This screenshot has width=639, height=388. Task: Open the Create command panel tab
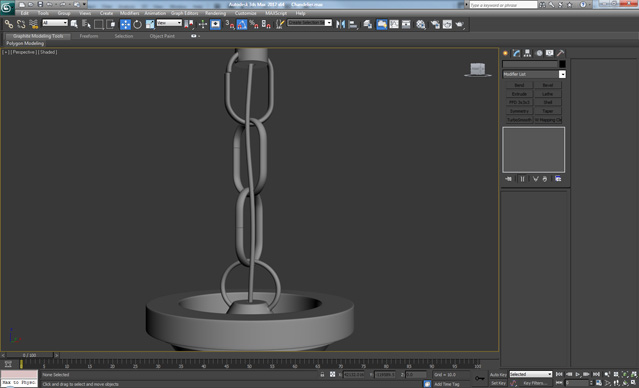click(505, 53)
